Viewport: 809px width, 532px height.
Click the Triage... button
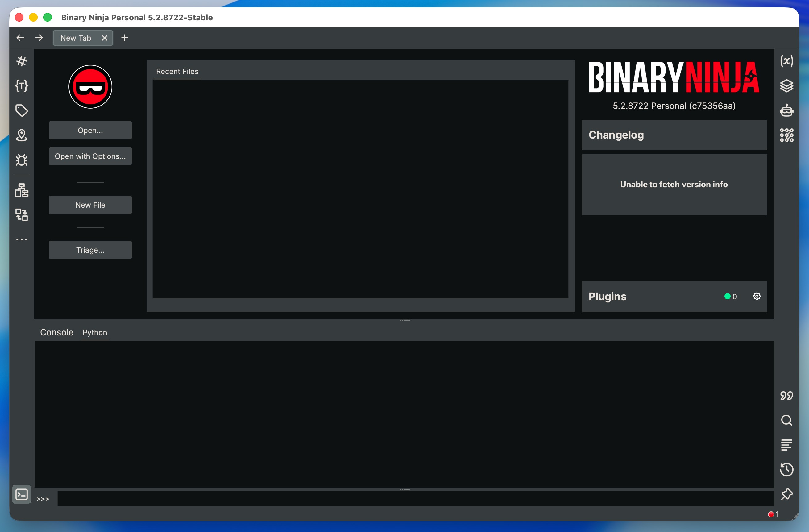pyautogui.click(x=90, y=250)
